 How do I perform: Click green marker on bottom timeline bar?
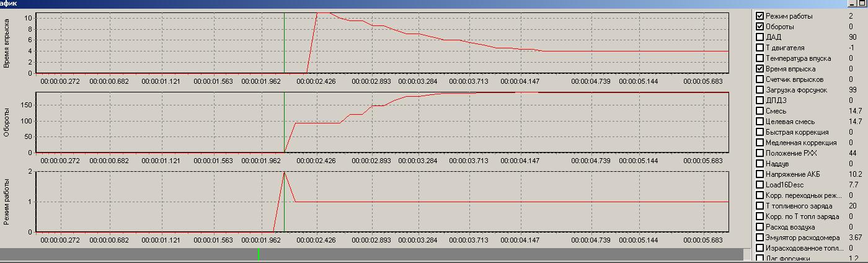(x=259, y=254)
